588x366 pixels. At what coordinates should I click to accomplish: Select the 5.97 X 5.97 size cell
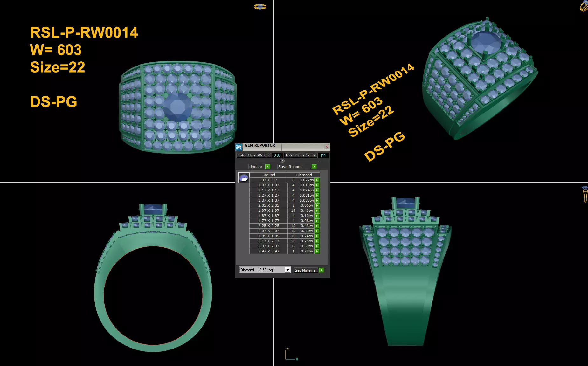[269, 251]
